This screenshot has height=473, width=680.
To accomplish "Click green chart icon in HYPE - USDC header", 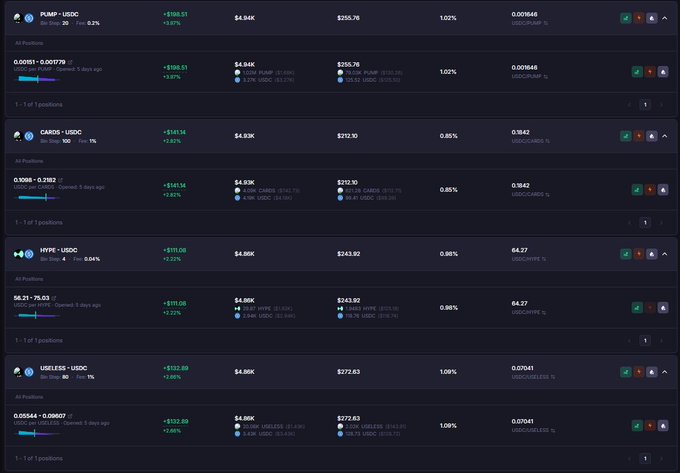I will point(625,254).
